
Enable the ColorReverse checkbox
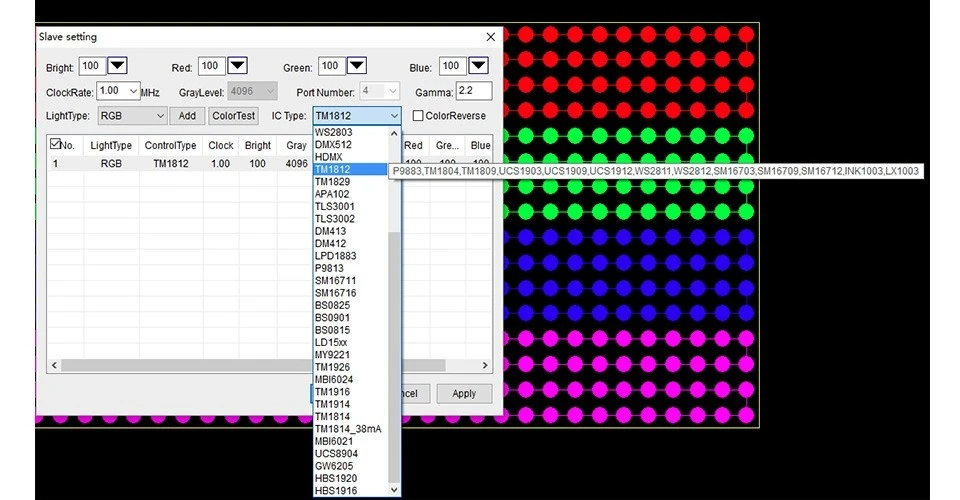click(x=418, y=116)
